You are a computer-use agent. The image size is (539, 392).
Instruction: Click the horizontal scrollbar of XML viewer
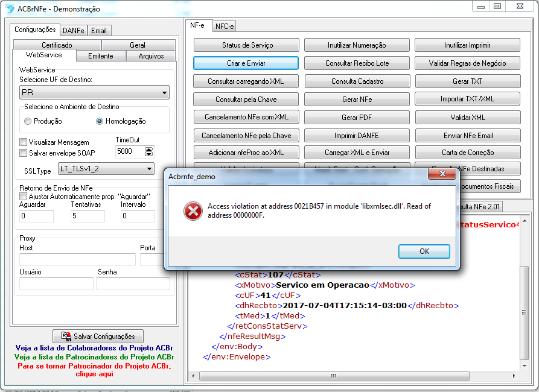pyautogui.click(x=334, y=376)
